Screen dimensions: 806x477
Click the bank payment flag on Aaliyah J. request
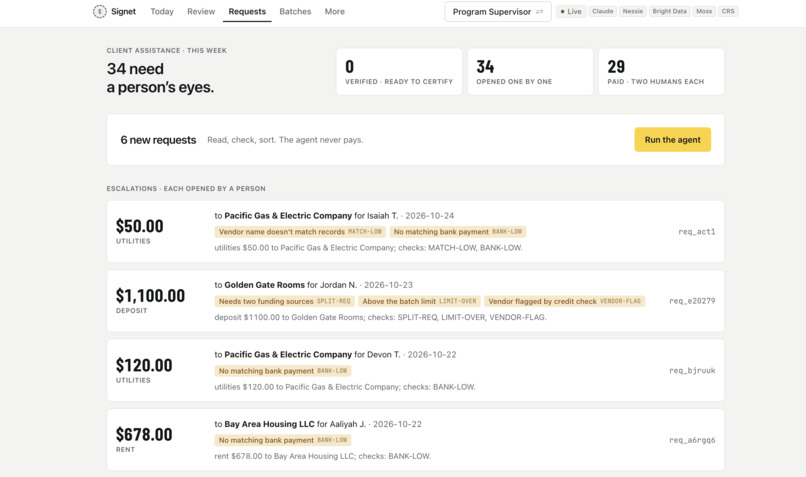[283, 440]
